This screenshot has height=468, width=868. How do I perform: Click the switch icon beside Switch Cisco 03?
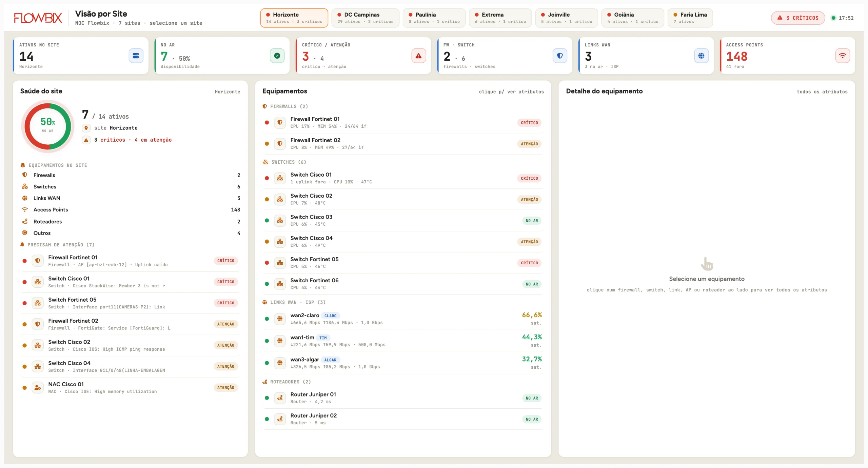[280, 220]
